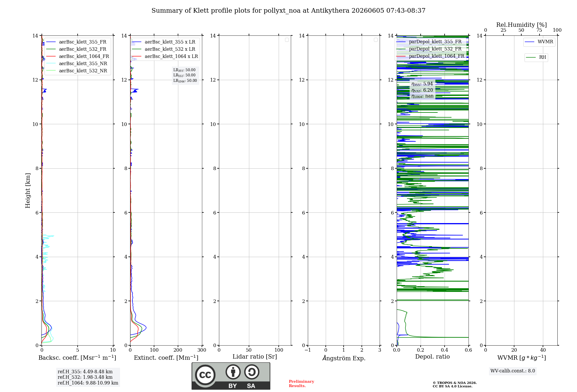The image size is (577, 392).
Task: Click the η1064: nan annotation
Action: 422,96
